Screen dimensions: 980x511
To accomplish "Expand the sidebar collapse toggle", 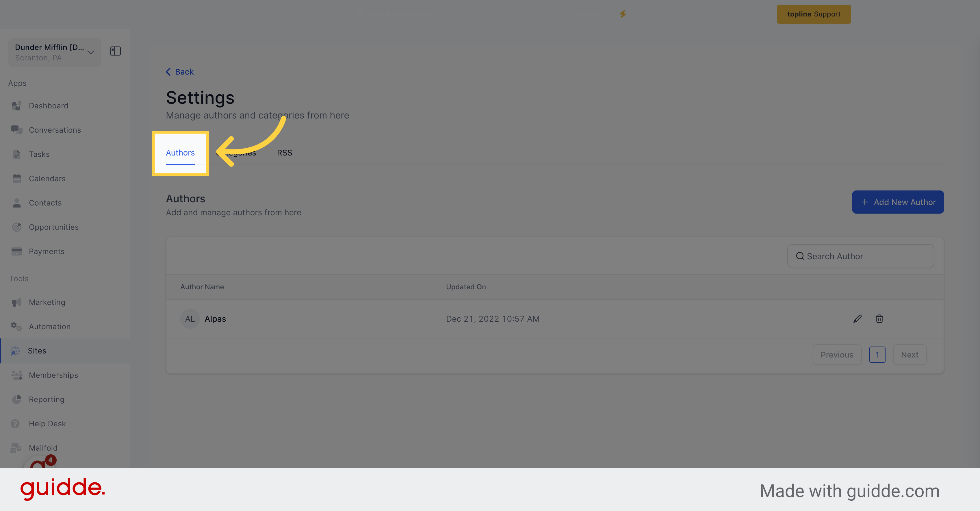I will tap(115, 51).
